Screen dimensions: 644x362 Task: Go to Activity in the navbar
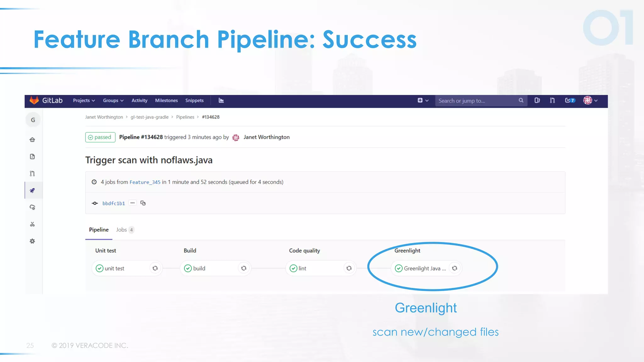139,101
